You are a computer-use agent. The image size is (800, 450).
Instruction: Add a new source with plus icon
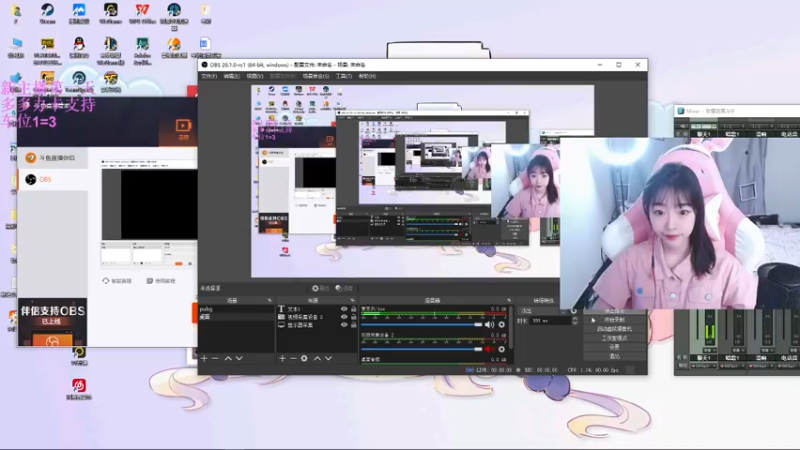pyautogui.click(x=282, y=359)
